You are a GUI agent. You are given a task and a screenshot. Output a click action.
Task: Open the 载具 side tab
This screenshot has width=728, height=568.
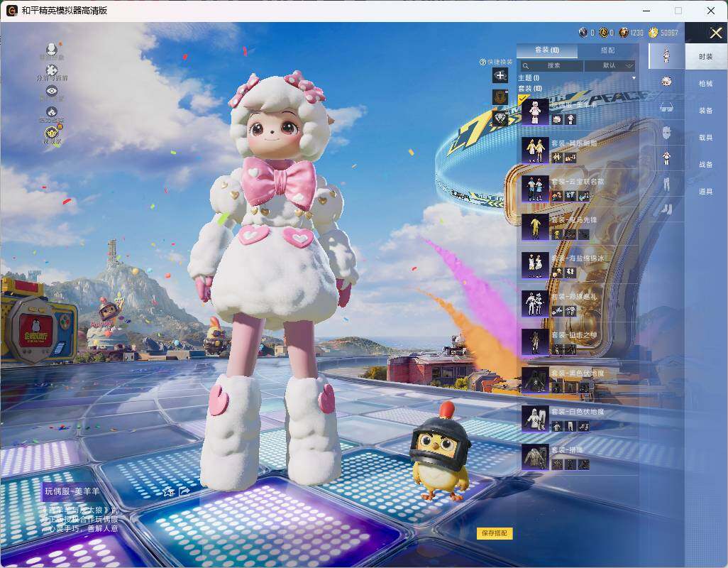click(x=706, y=138)
